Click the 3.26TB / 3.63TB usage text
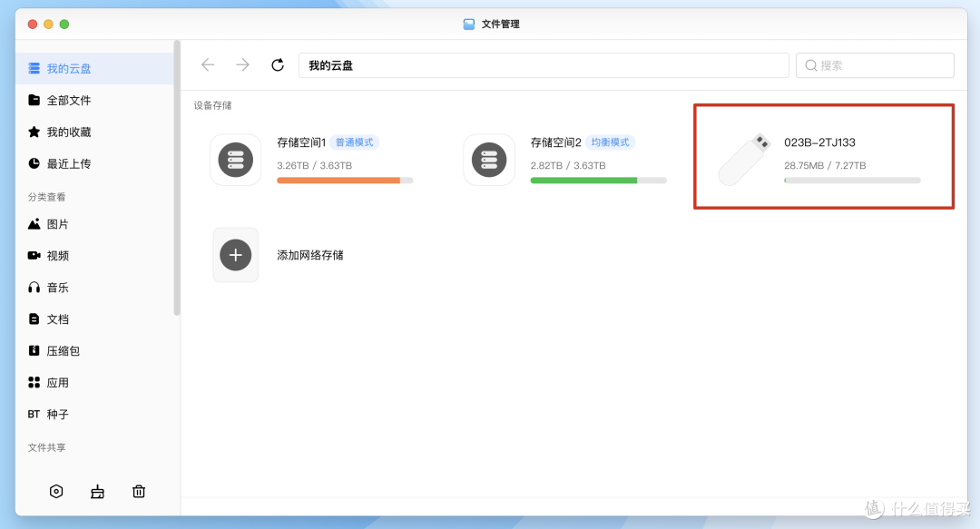Viewport: 980px width, 529px height. (314, 166)
